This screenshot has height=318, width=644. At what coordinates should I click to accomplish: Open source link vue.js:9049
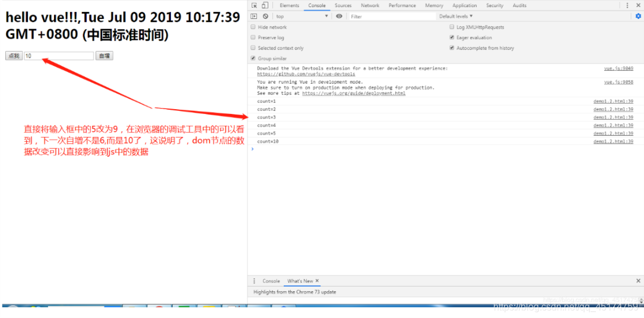tap(618, 68)
